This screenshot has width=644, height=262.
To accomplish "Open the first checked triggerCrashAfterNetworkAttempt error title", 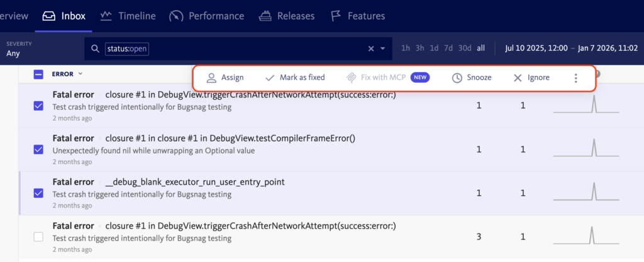I will coord(250,95).
